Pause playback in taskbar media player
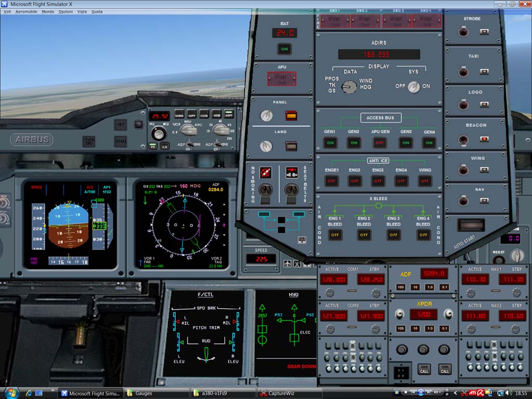 coord(421,392)
